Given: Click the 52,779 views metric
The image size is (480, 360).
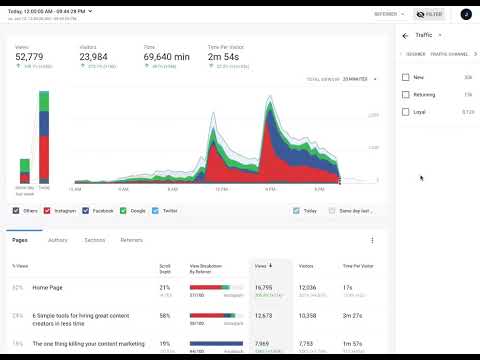Looking at the screenshot, I should coord(29,57).
